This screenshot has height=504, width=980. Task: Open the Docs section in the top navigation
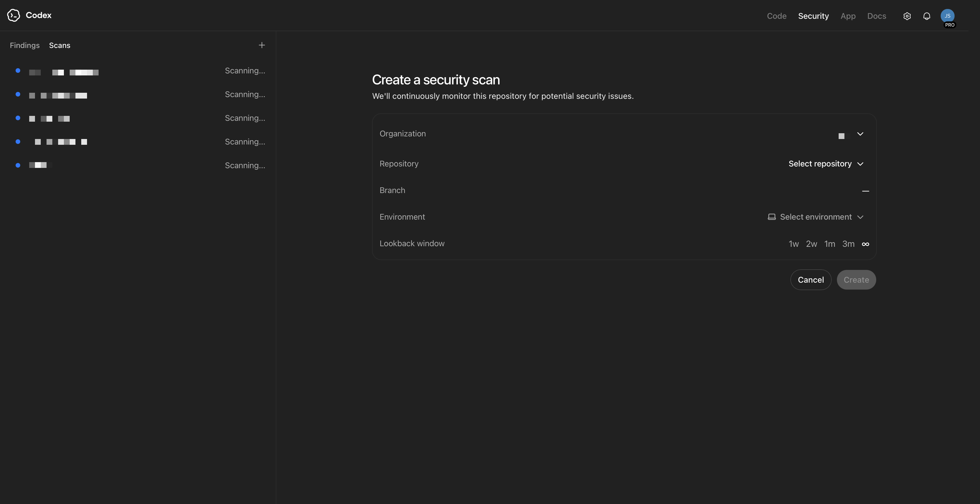tap(877, 16)
